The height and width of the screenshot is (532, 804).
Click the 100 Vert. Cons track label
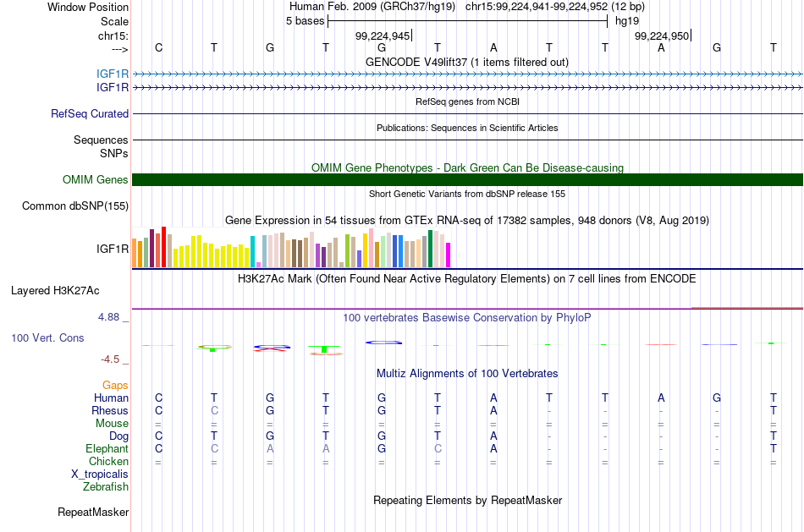click(47, 337)
